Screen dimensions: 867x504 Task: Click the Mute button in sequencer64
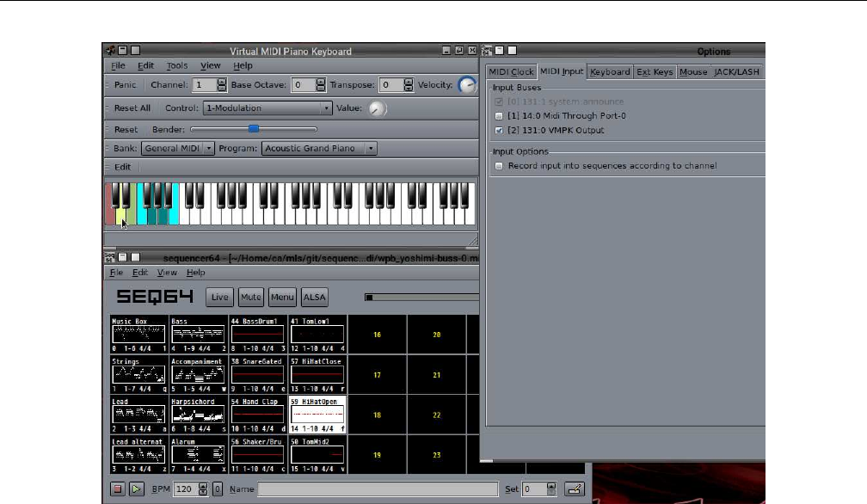[x=250, y=298]
